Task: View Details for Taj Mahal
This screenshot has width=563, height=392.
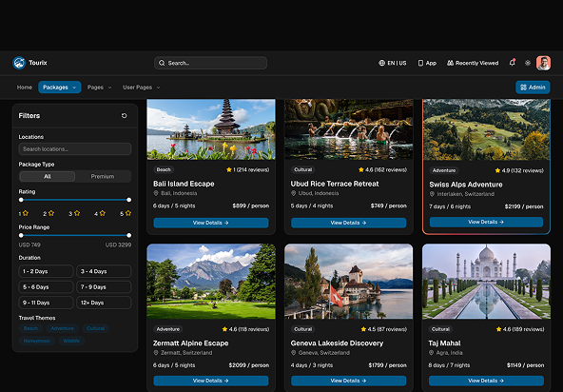Action: [x=486, y=381]
